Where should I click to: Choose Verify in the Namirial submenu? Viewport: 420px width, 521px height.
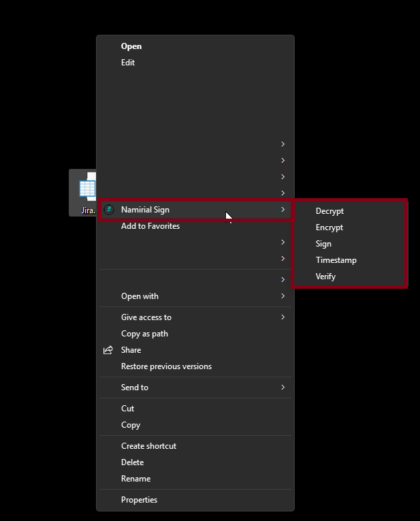point(325,277)
